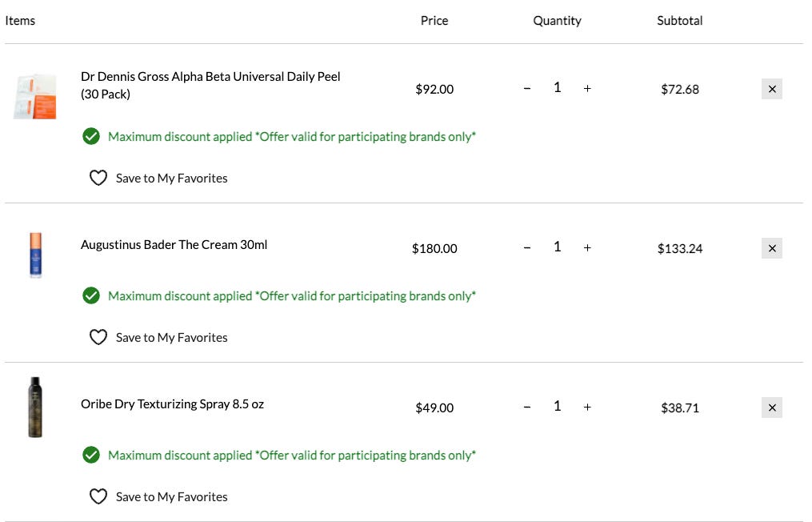Remove Augustinus Bader The Cream from cart
Viewport: 812px width, 522px height.
click(771, 248)
